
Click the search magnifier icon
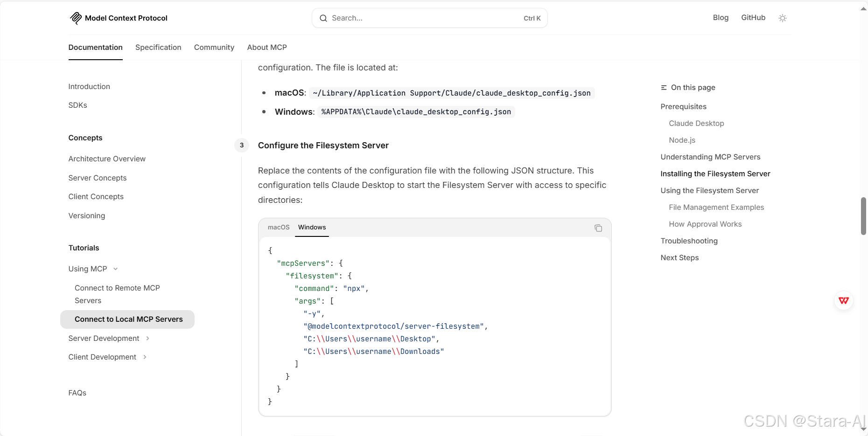[x=323, y=18]
